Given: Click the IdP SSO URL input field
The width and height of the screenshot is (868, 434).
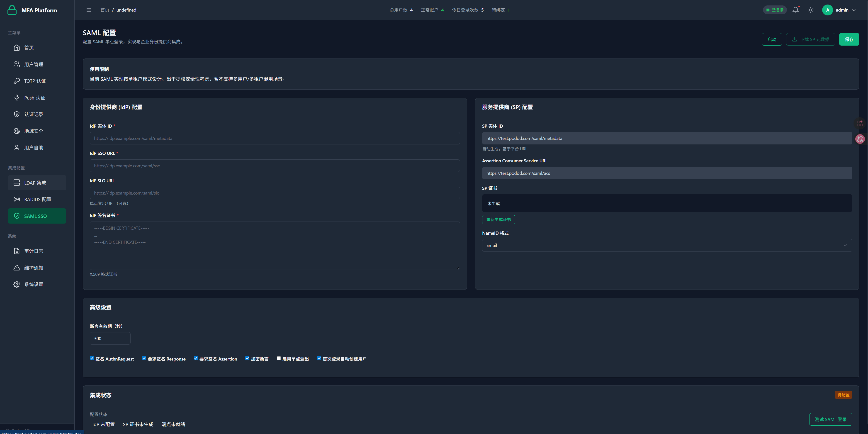Looking at the screenshot, I should pos(274,166).
